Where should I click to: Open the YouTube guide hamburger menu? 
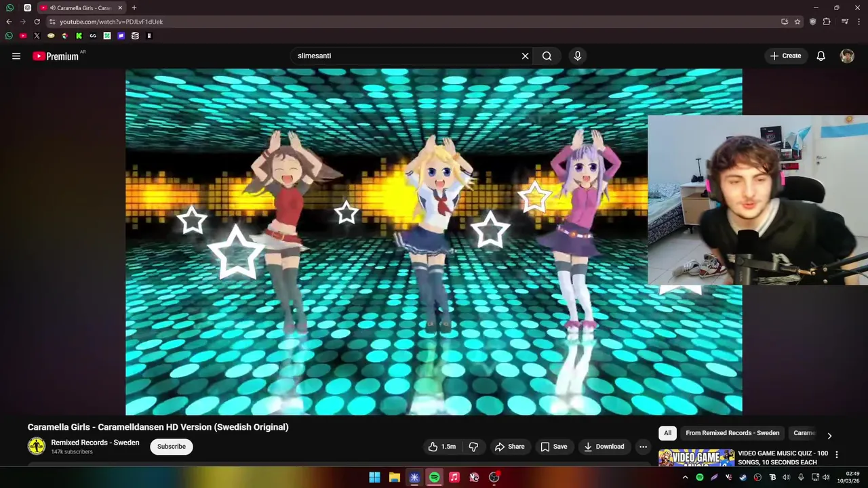pos(16,56)
